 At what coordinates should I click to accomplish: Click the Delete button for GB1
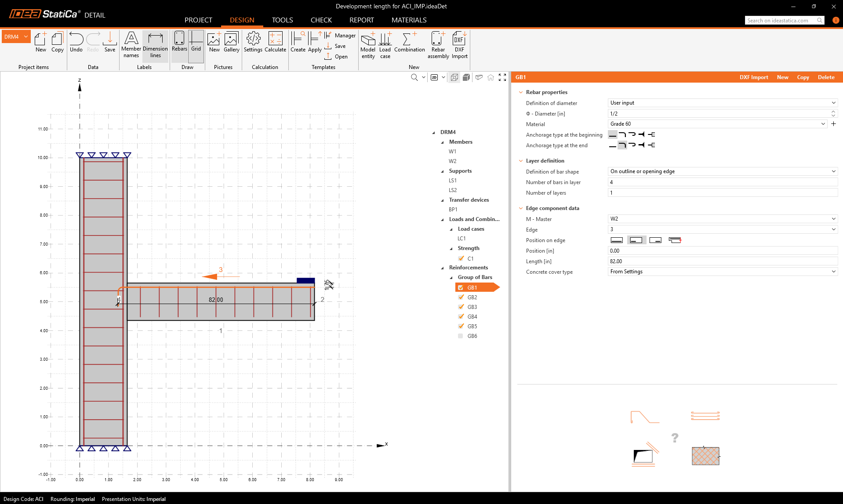pos(826,77)
